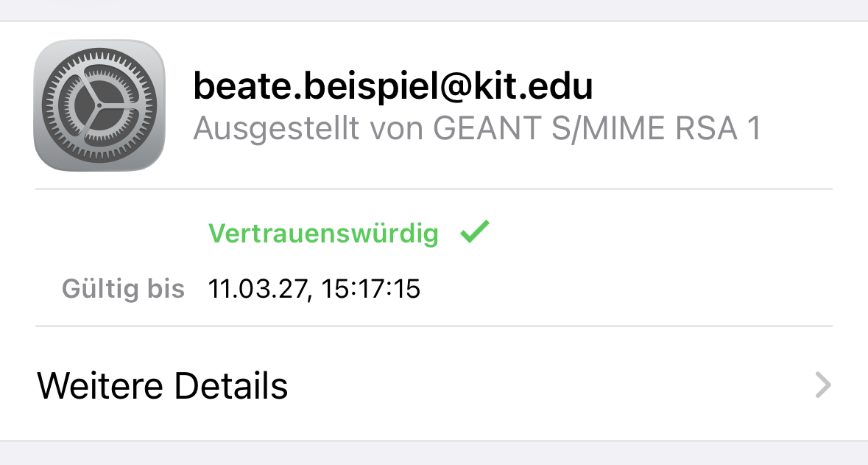
Task: Open Weitere Details
Action: point(162,385)
